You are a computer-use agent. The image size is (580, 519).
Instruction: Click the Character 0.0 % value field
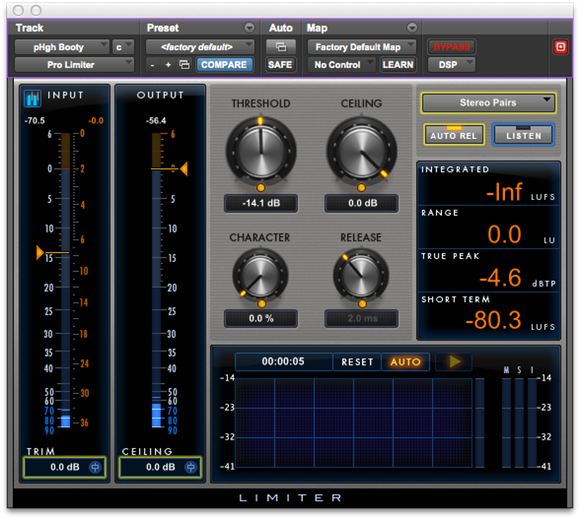tap(261, 319)
